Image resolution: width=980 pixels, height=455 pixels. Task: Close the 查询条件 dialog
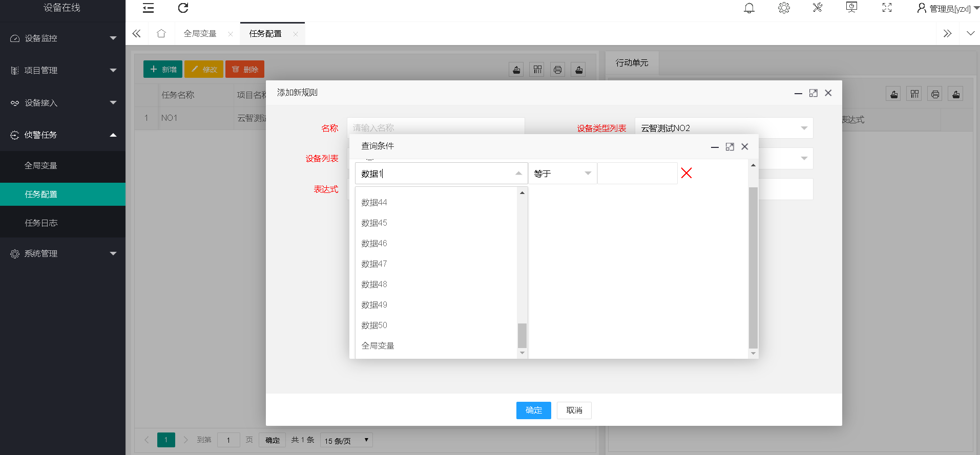pyautogui.click(x=745, y=146)
